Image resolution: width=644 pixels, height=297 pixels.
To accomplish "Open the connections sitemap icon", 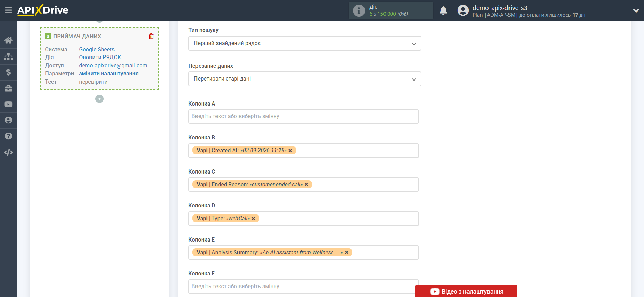I will (x=8, y=56).
